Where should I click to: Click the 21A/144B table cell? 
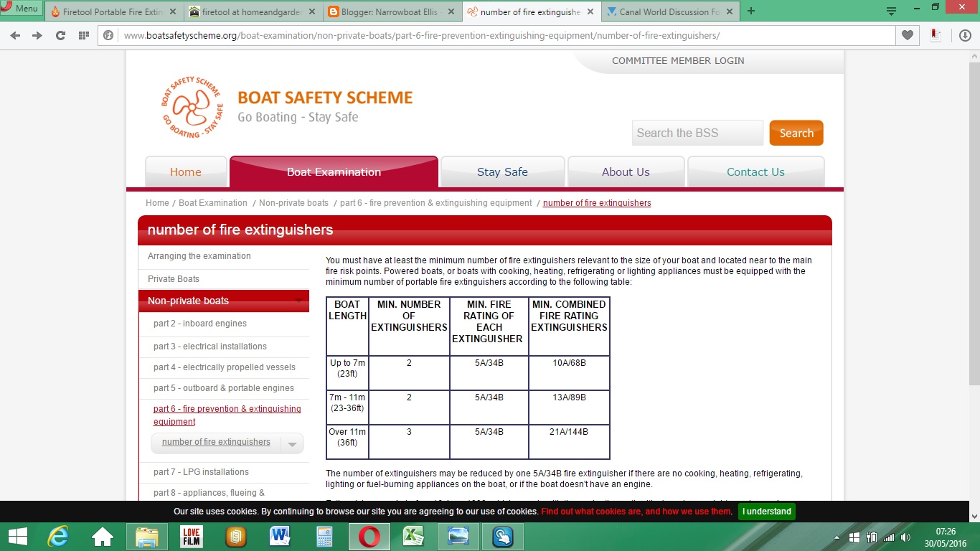(569, 442)
